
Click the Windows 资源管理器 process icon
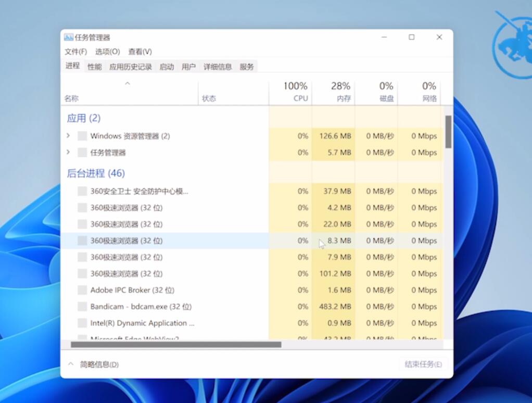[82, 136]
